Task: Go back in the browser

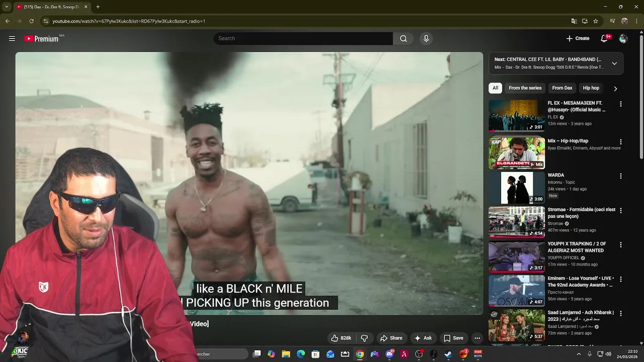Action: (x=7, y=21)
